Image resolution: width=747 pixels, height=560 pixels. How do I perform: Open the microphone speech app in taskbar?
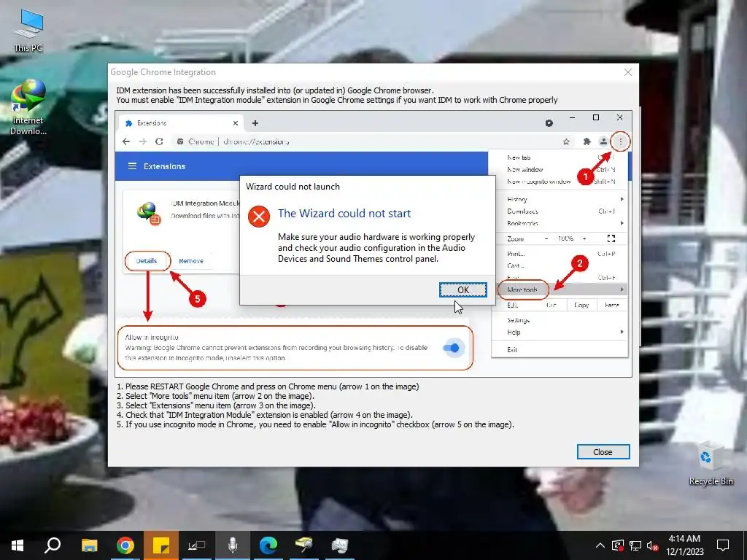233,545
